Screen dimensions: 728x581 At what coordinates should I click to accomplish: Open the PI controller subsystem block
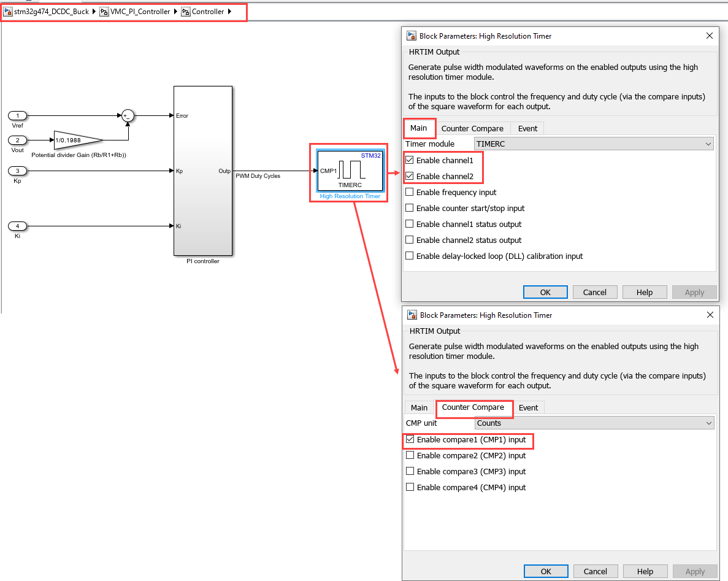(x=203, y=171)
